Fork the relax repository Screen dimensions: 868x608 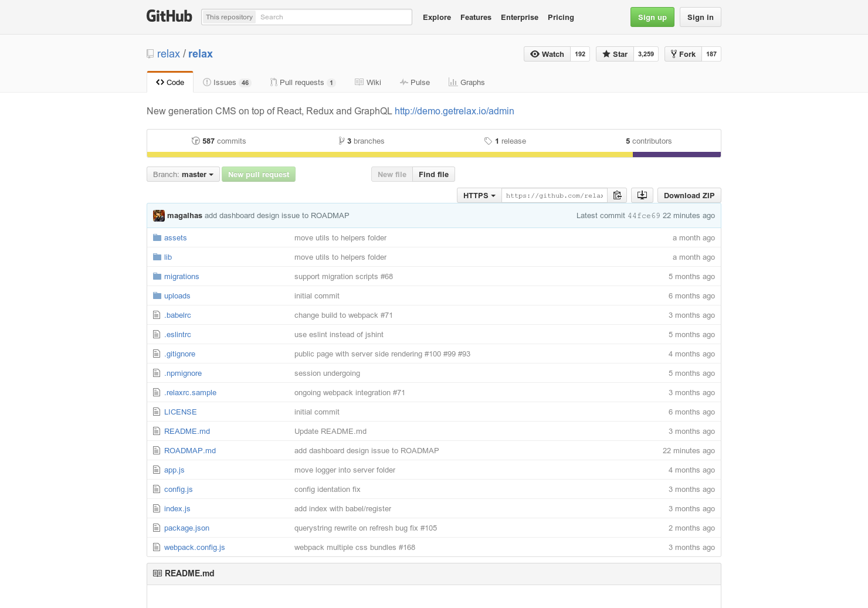(683, 54)
